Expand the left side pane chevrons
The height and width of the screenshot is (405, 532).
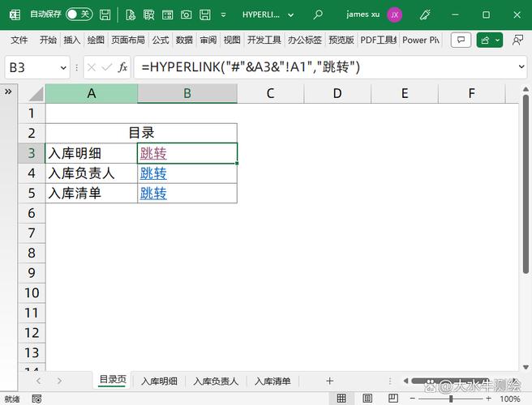pos(8,92)
